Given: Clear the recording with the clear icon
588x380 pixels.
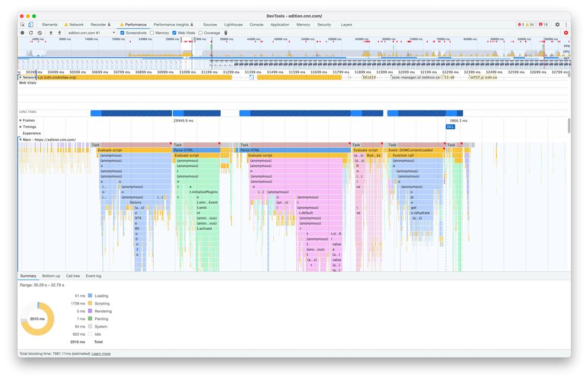Looking at the screenshot, I should click(40, 33).
